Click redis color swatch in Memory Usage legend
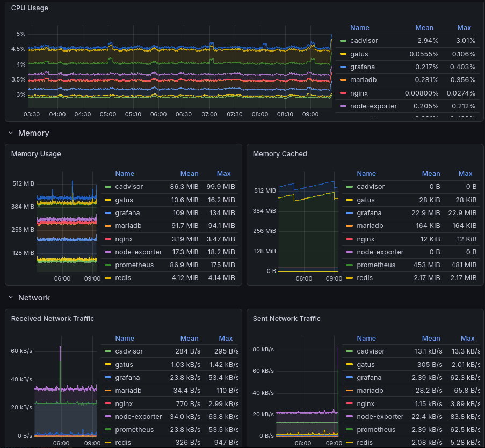Image resolution: width=485 pixels, height=448 pixels. [108, 278]
